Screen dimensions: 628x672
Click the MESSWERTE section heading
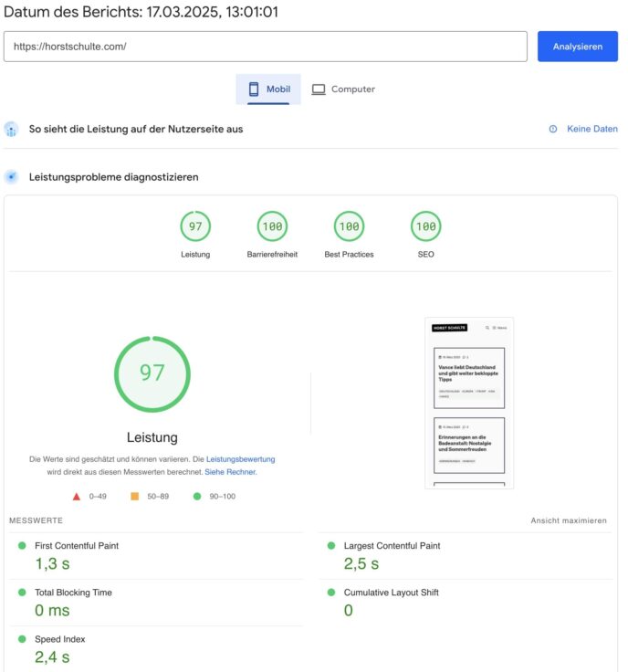coord(36,520)
